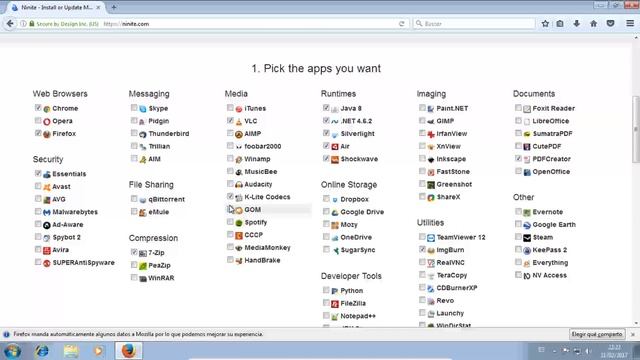Screen dimensions: 640x360
Task: Open the Windows Start orb
Action: click(12, 351)
